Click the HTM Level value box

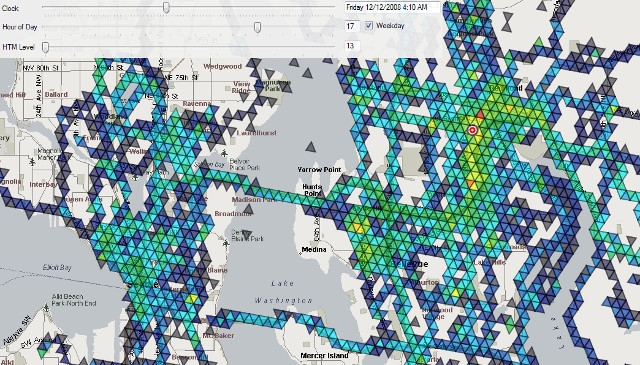[x=352, y=46]
